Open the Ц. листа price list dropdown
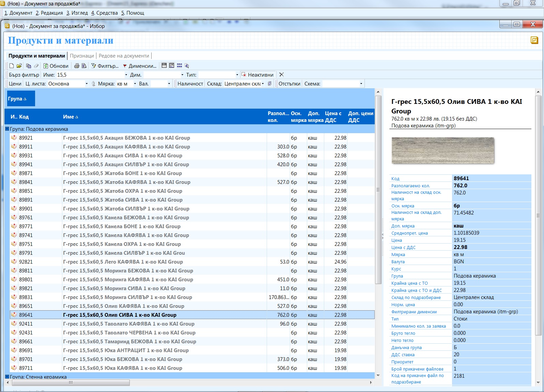The image size is (544, 392). pyautogui.click(x=87, y=83)
